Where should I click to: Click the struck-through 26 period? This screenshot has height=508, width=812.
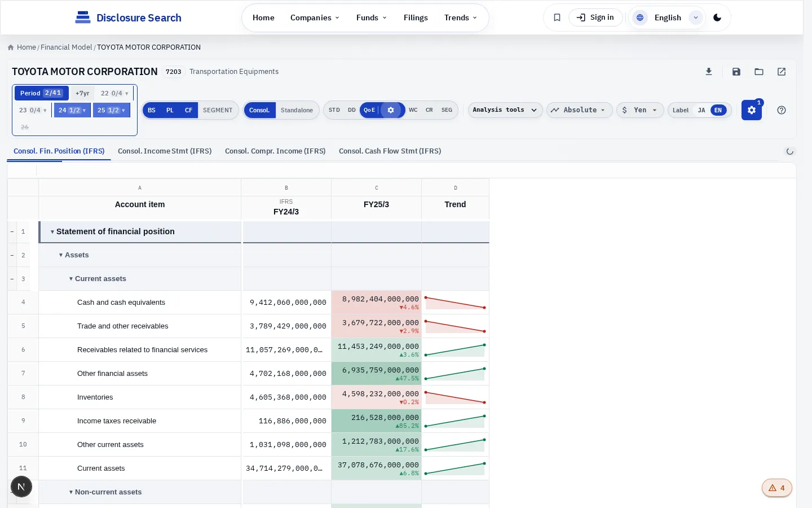pyautogui.click(x=25, y=127)
